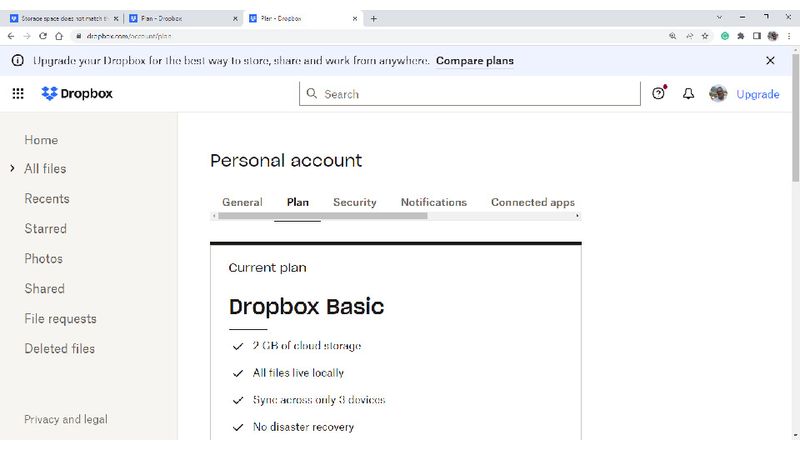Open Photos in sidebar
This screenshot has width=800, height=450.
43,259
